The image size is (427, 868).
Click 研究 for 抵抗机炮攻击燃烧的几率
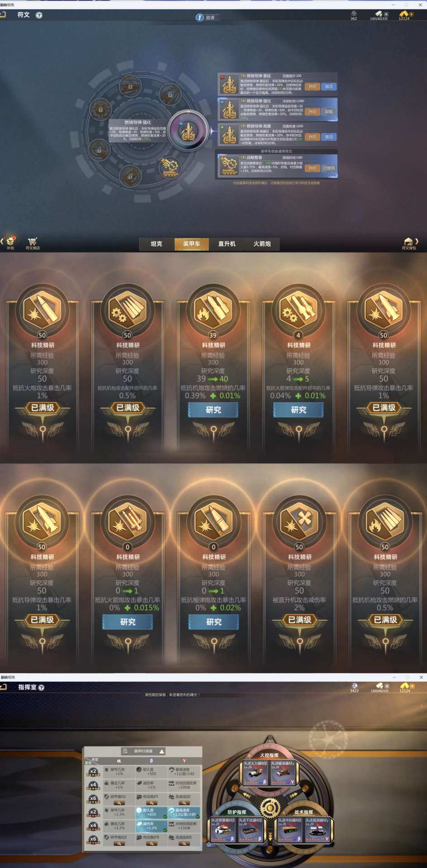(213, 410)
